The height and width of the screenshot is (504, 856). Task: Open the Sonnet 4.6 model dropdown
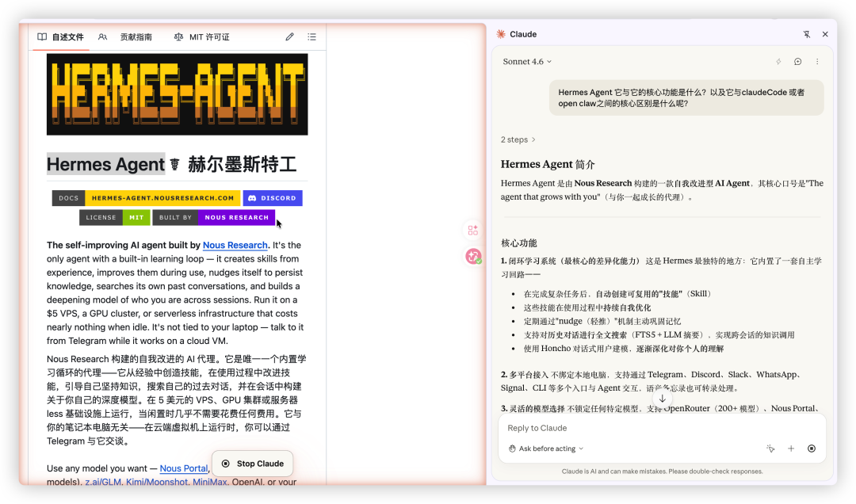(x=524, y=61)
